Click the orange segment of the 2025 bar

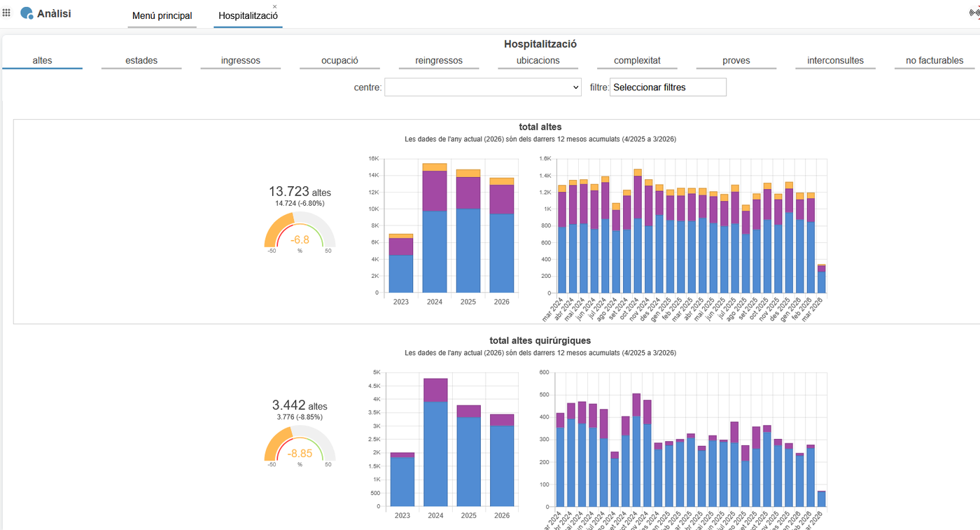point(468,173)
